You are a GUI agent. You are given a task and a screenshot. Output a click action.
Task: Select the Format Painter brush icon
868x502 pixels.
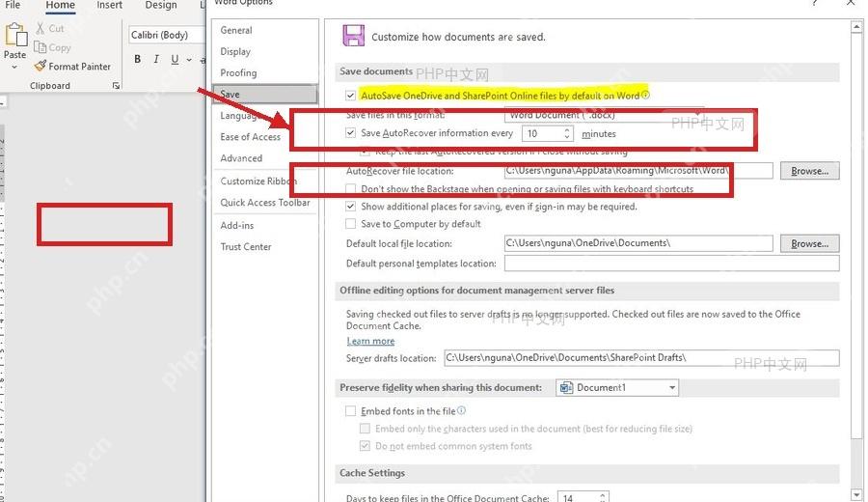40,66
